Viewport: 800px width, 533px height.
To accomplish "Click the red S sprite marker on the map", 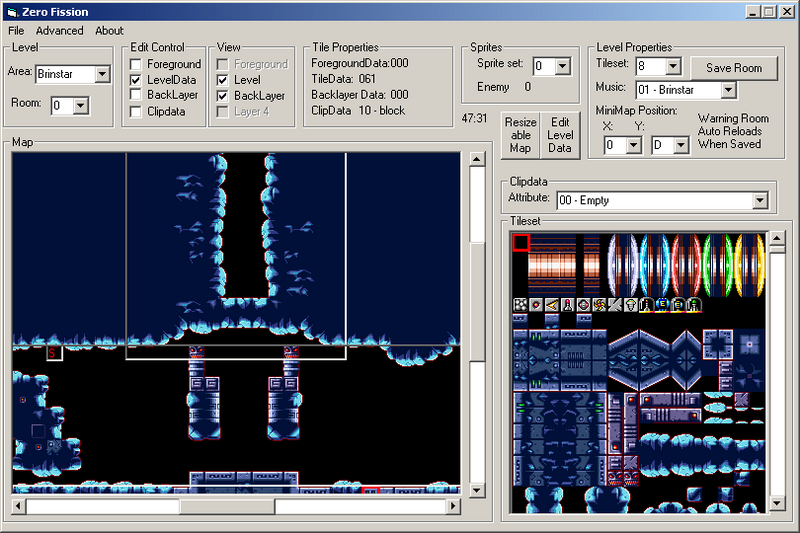I will tap(54, 353).
